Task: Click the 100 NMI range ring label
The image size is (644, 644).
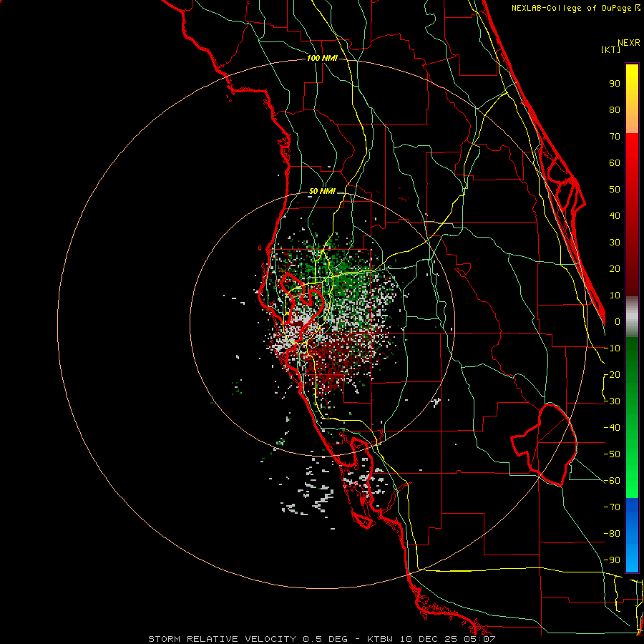Action: (x=322, y=59)
